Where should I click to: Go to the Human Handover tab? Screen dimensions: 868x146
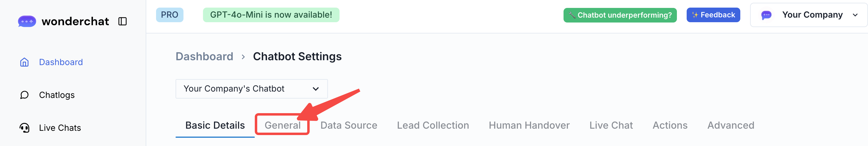529,126
